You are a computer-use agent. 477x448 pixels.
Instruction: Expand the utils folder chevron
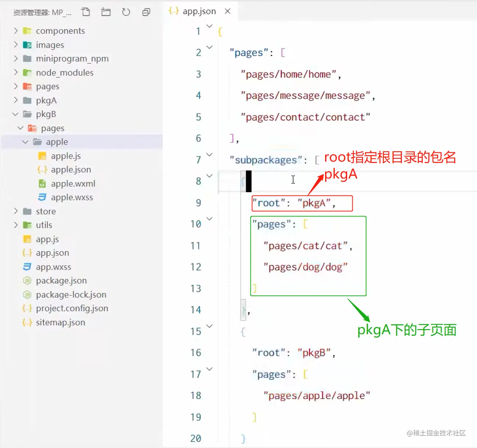15,225
